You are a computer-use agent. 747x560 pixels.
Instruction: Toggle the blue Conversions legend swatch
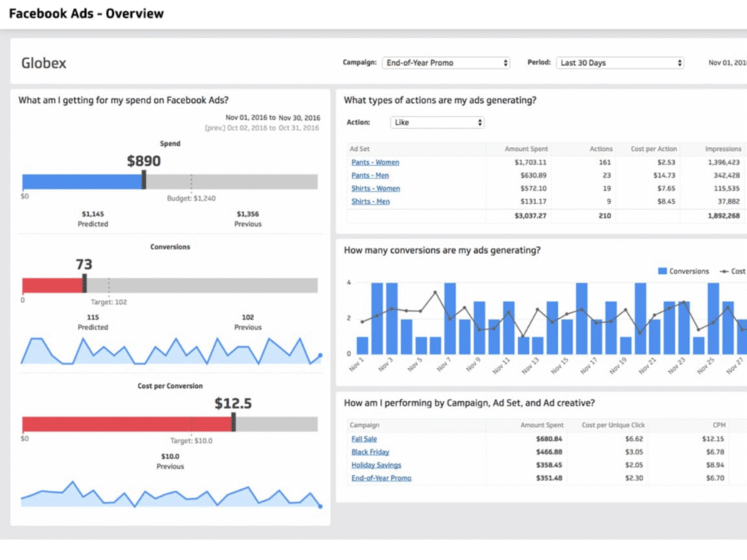[x=662, y=271]
